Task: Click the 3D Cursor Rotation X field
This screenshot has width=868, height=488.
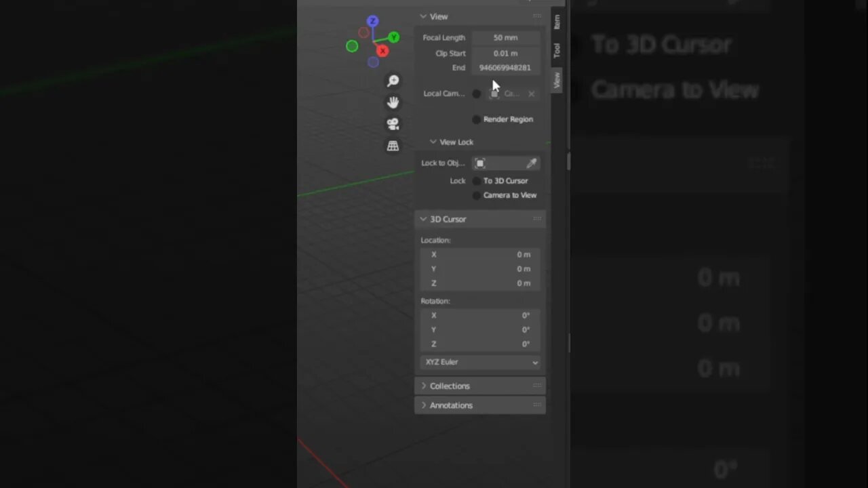Action: [481, 316]
